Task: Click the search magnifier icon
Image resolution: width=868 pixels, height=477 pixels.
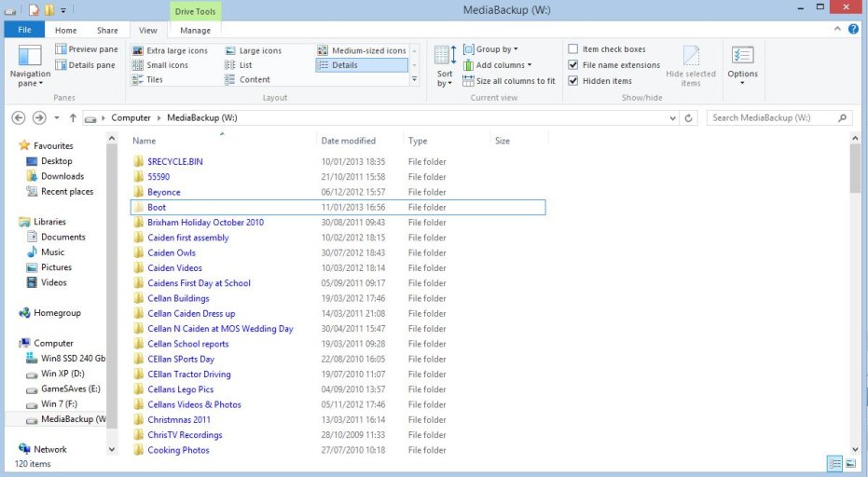Action: [x=842, y=118]
